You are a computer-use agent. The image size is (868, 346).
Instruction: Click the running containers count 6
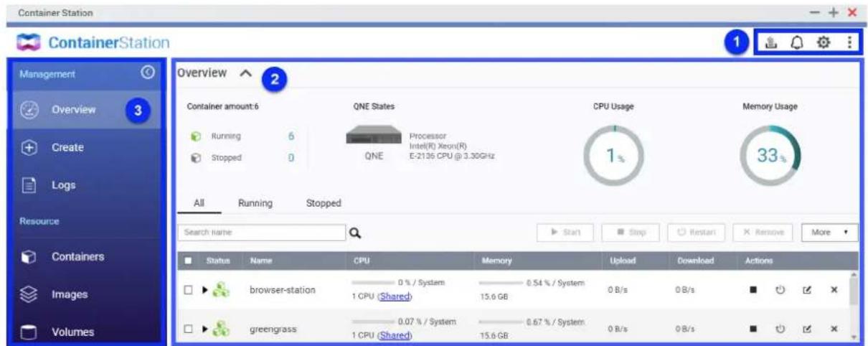click(291, 136)
